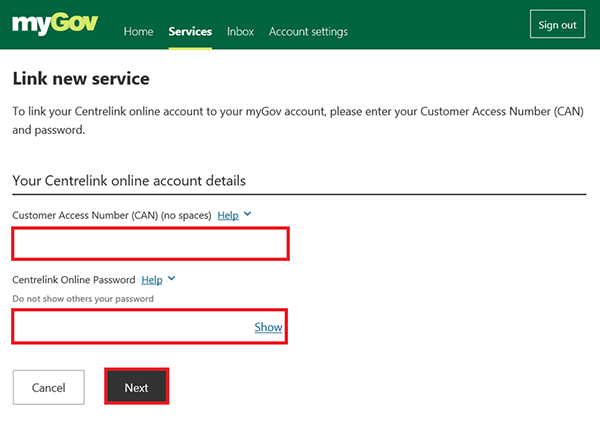This screenshot has height=436, width=600.
Task: Click the Next button
Action: click(x=137, y=386)
